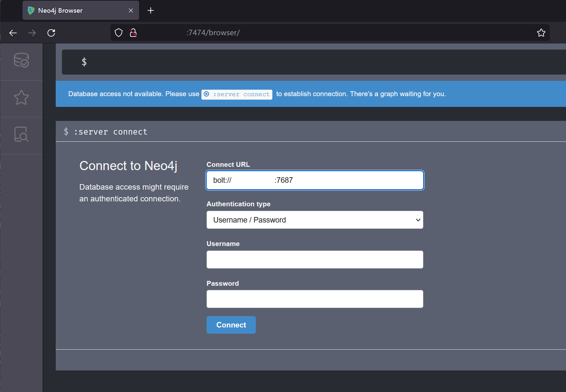Image resolution: width=566 pixels, height=392 pixels.
Task: Focus the Cypher command editor
Action: pyautogui.click(x=313, y=62)
